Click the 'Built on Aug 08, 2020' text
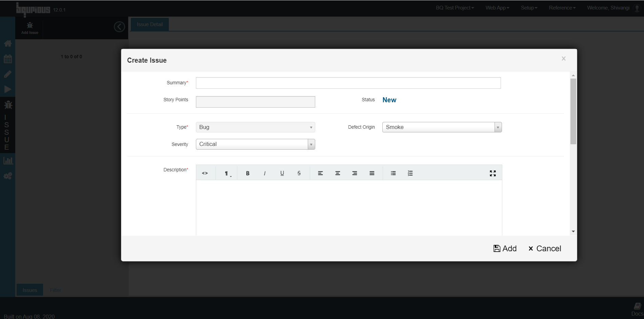This screenshot has width=644, height=319. 29,316
